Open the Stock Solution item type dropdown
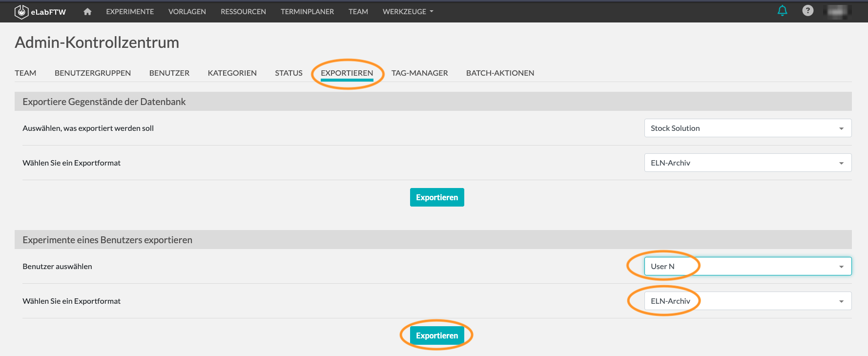Image resolution: width=868 pixels, height=356 pixels. point(747,128)
